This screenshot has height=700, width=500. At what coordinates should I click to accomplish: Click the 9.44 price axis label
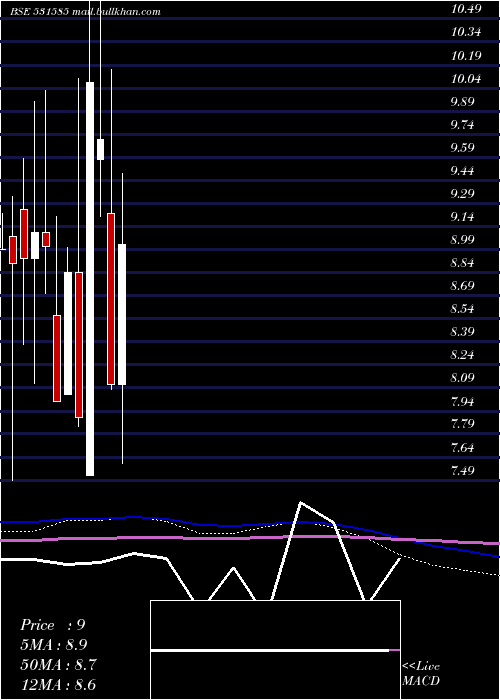point(462,171)
